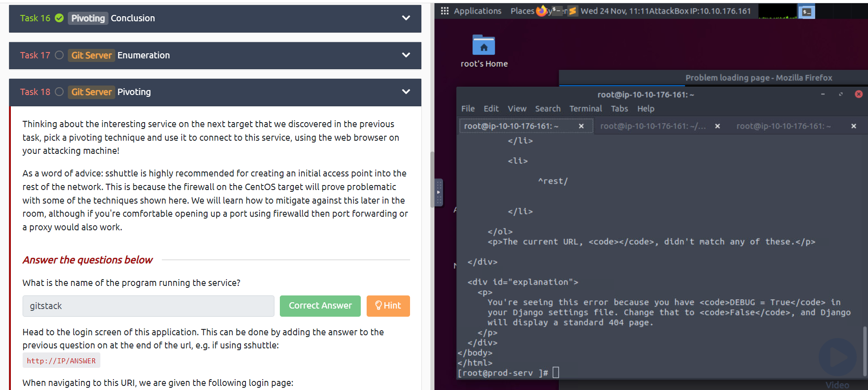Expand Task 16 Pivoting Conclusion chevron
Screen dimensions: 868x390
pos(406,18)
